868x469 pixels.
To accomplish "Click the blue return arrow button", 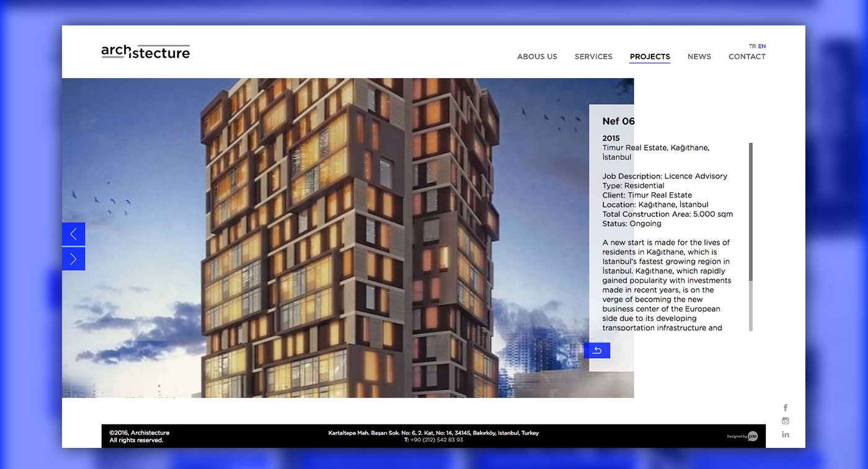I will pos(597,350).
